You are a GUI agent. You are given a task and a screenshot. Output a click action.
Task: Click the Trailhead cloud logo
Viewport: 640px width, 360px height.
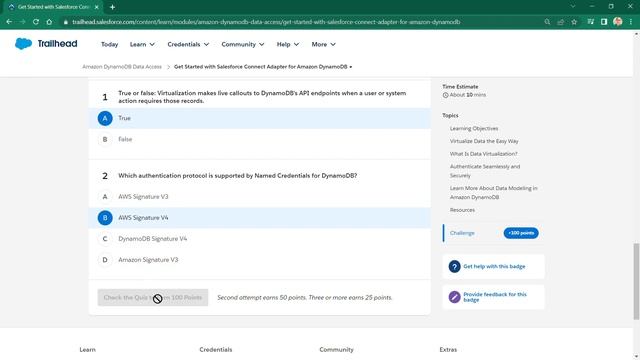point(23,44)
